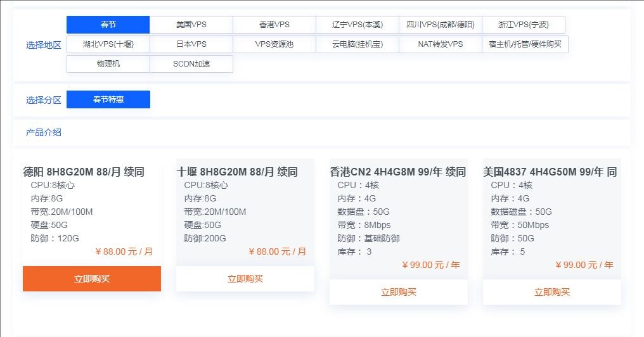Click 立即购买 for 十堰 8H8G20M
Image resolution: width=644 pixels, height=337 pixels.
[x=245, y=279]
